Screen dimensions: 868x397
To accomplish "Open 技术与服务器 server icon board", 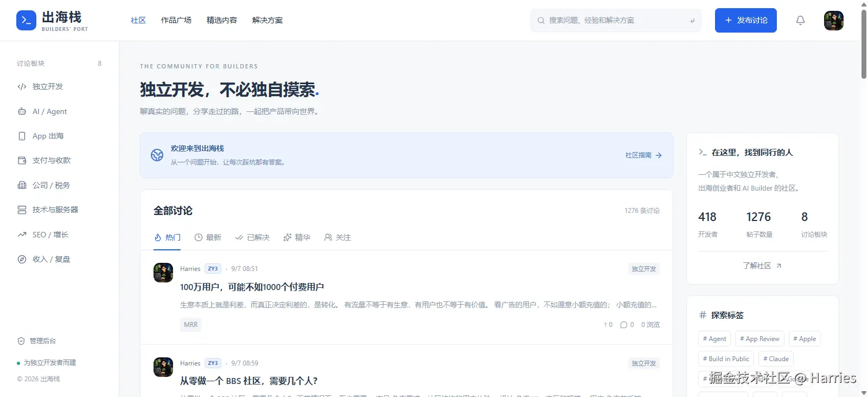I will coord(22,210).
